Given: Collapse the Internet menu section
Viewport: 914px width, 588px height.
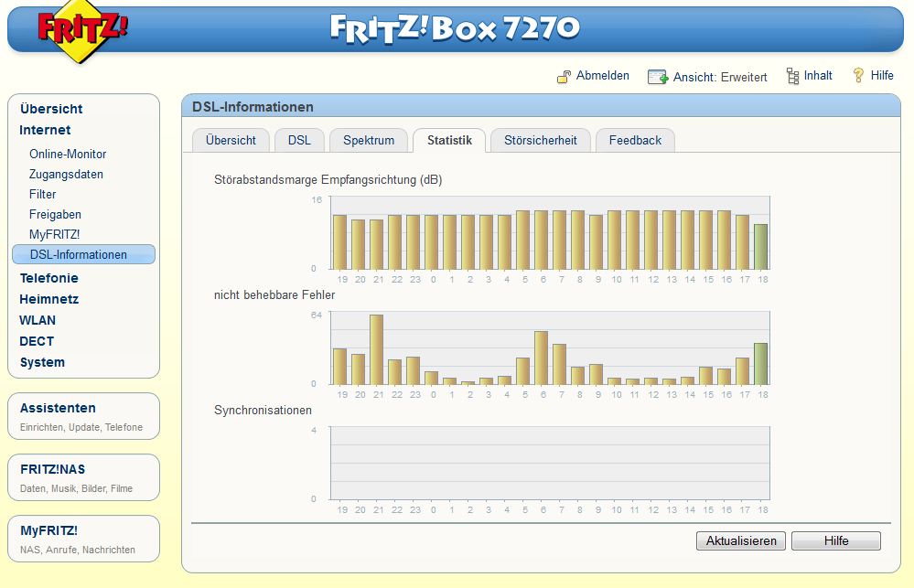Looking at the screenshot, I should coord(45,130).
